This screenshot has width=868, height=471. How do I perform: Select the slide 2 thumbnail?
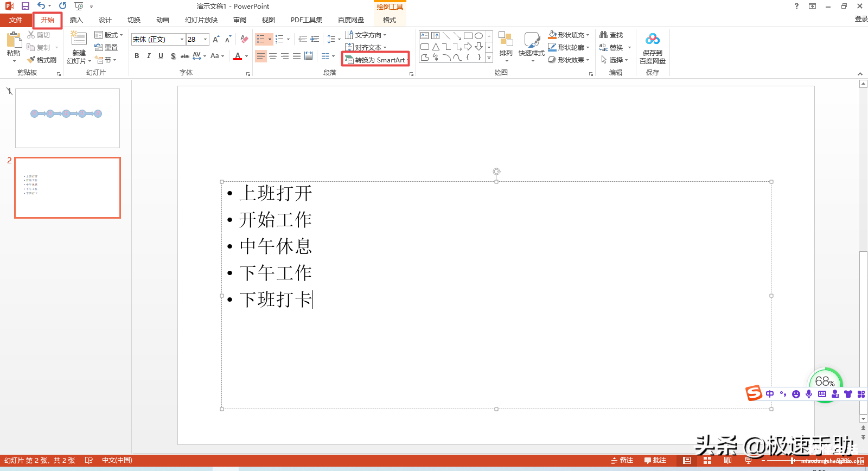(x=67, y=188)
